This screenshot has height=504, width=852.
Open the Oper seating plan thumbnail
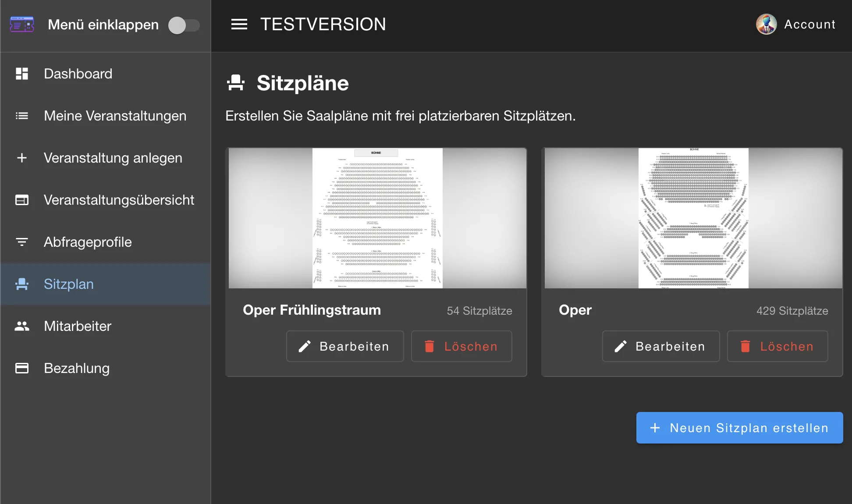[x=693, y=218]
